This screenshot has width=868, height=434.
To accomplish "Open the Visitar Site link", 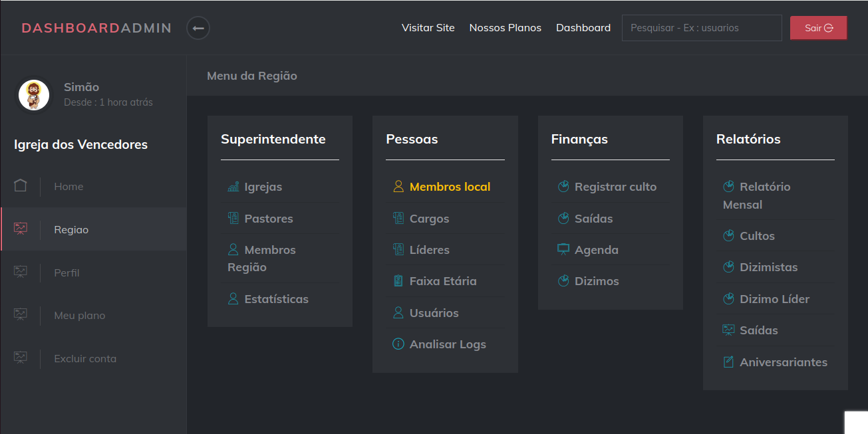I will click(x=428, y=28).
